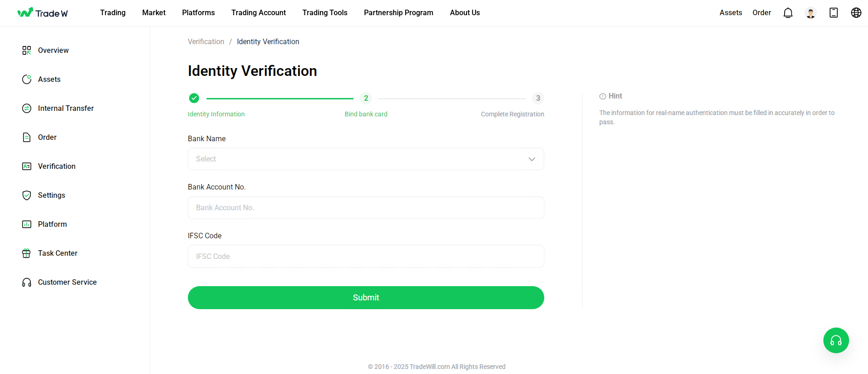The width and height of the screenshot is (868, 374).
Task: Open the Partnership Program menu
Action: pyautogui.click(x=398, y=13)
